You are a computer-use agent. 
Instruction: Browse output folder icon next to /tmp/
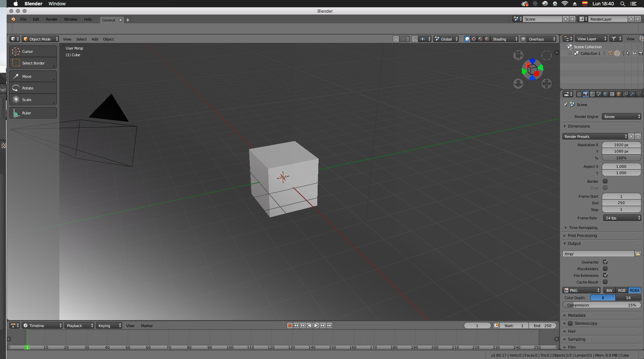pos(638,254)
